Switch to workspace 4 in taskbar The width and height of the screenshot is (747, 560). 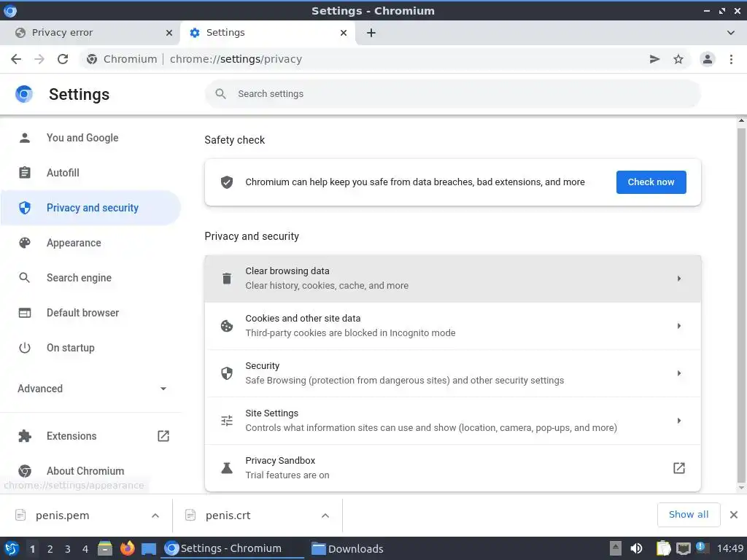point(85,549)
